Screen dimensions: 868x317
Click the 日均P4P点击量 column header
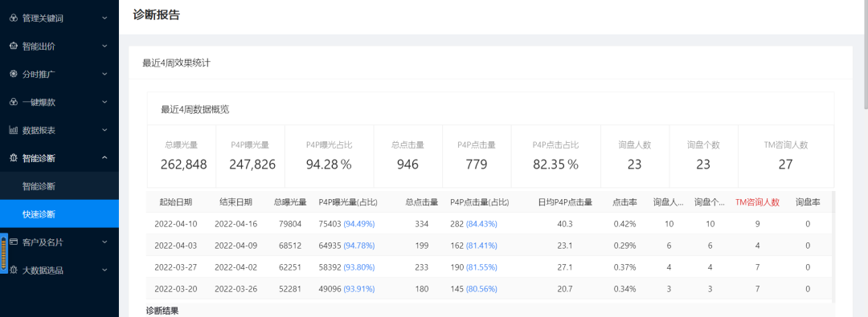565,202
